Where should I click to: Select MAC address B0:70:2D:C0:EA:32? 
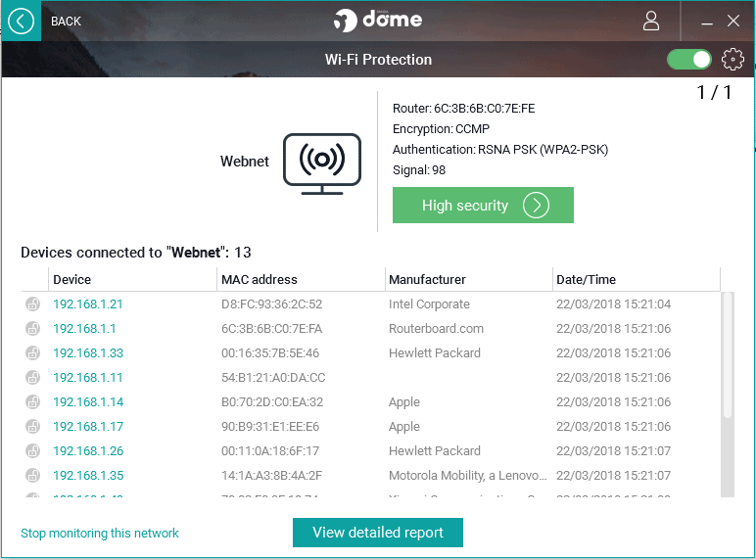pyautogui.click(x=272, y=402)
